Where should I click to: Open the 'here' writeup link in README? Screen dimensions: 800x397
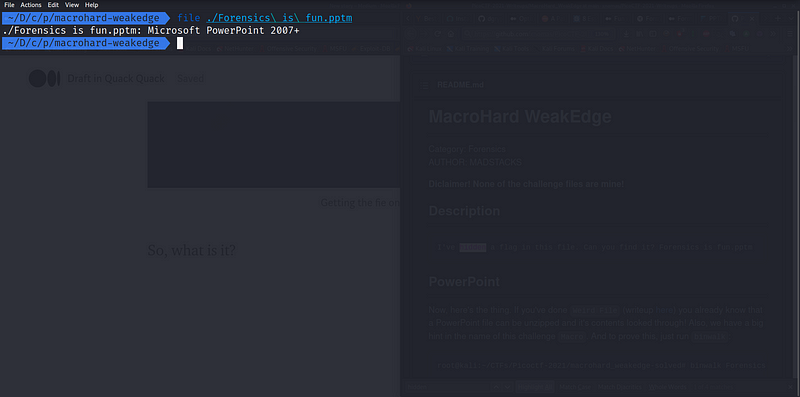(x=663, y=310)
